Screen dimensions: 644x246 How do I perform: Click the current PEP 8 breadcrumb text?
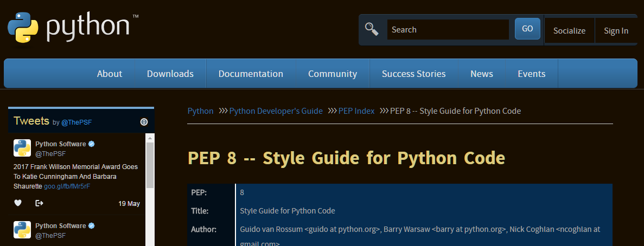click(x=455, y=111)
